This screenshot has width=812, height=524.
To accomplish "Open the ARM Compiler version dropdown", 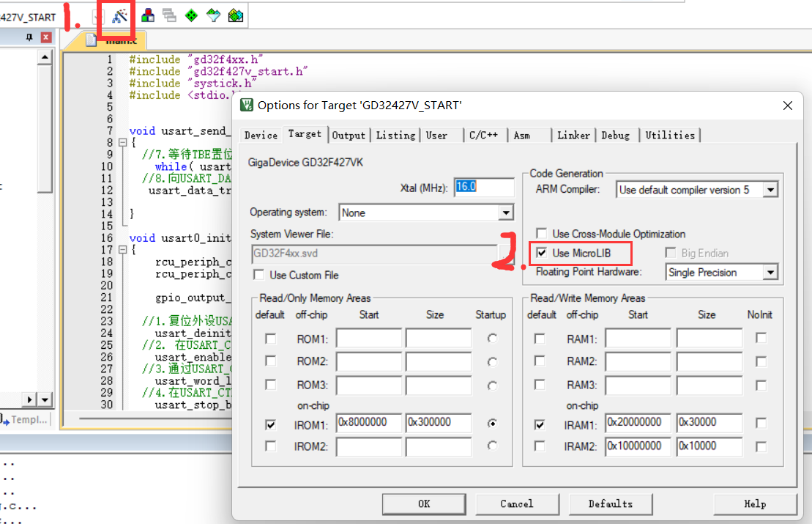I will (x=770, y=190).
